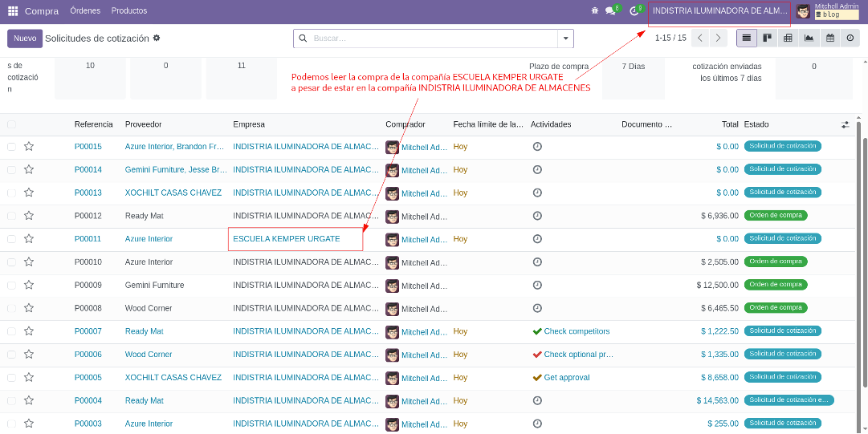
Task: Go to next page arrow
Action: pyautogui.click(x=718, y=39)
